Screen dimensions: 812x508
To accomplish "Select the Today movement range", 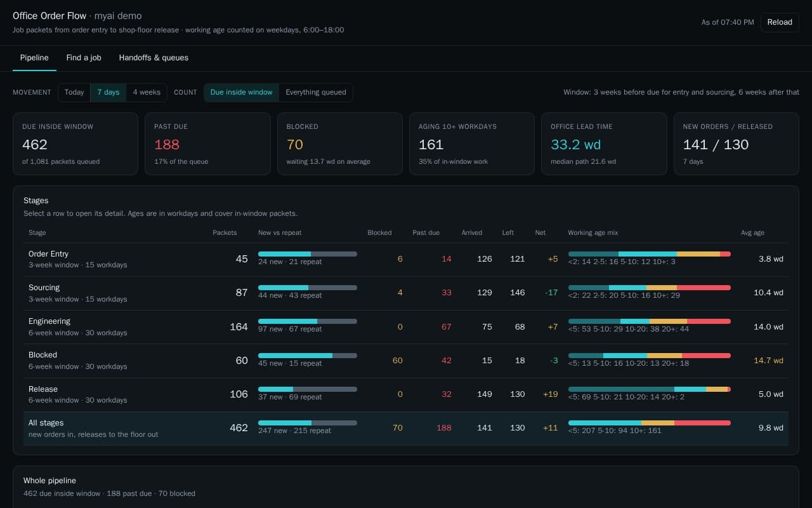I will tap(74, 93).
